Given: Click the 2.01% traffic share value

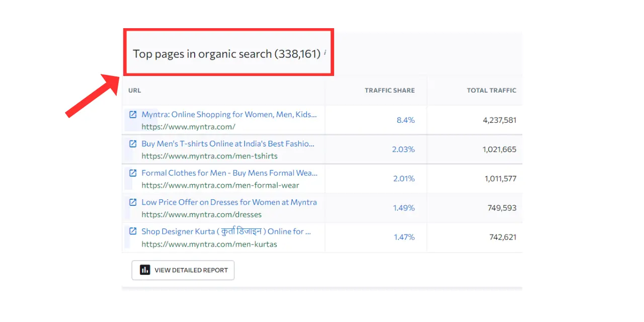Looking at the screenshot, I should pos(404,179).
